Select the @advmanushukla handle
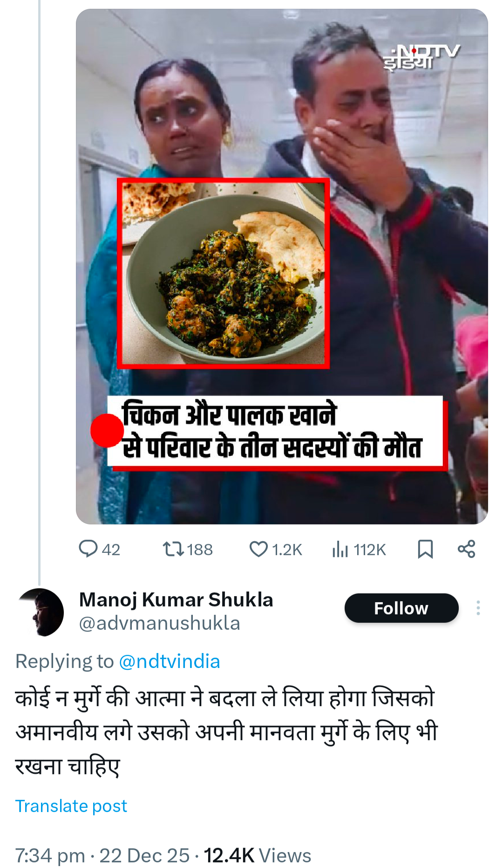This screenshot has width=503, height=868. (x=159, y=623)
